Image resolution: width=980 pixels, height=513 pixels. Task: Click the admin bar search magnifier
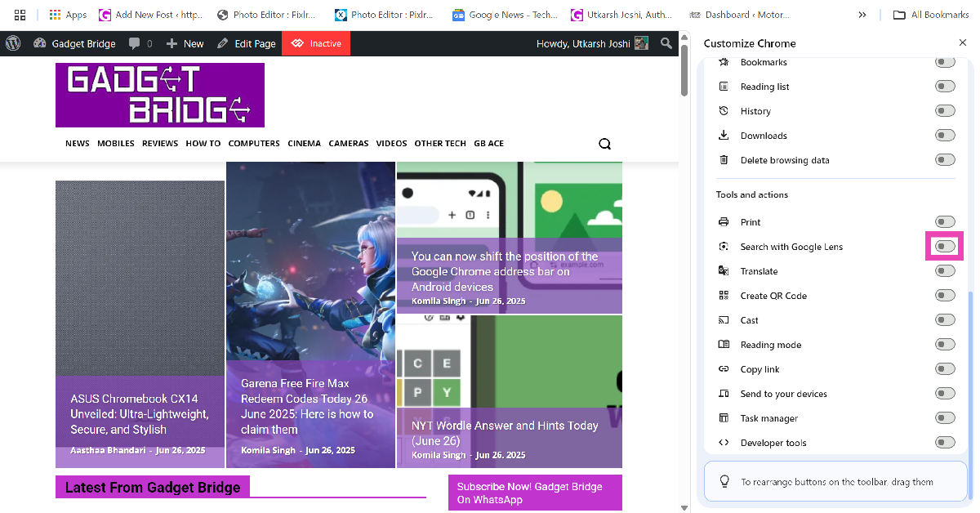point(666,43)
